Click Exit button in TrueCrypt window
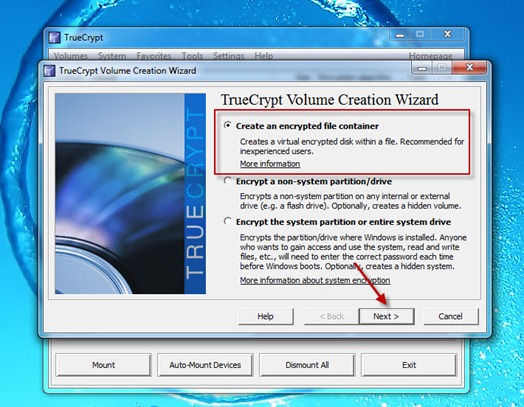This screenshot has height=407, width=524. [x=409, y=365]
